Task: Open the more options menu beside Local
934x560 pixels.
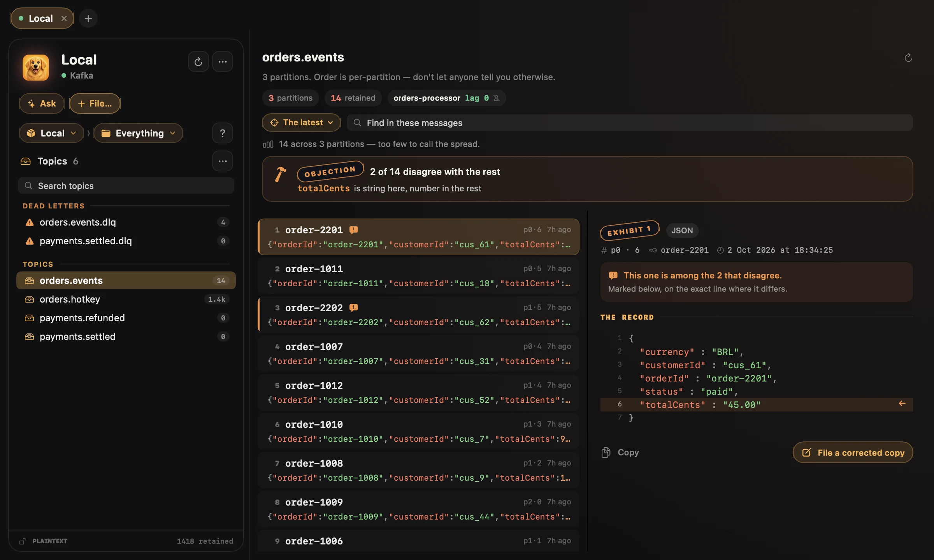Action: (x=223, y=61)
